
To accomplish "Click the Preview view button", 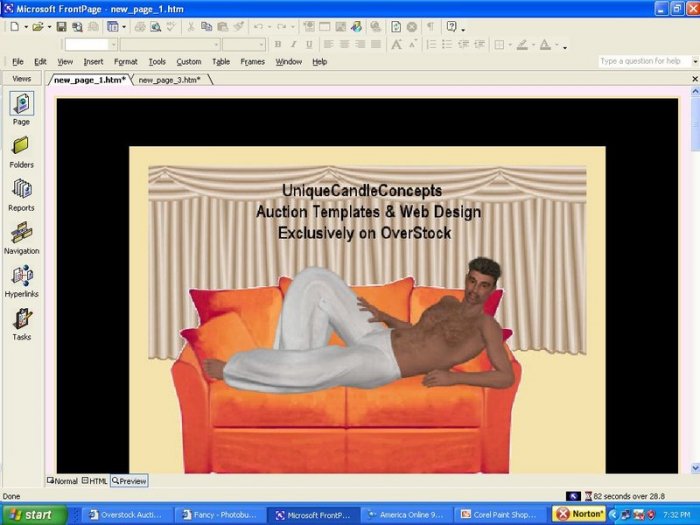I will pos(129,481).
